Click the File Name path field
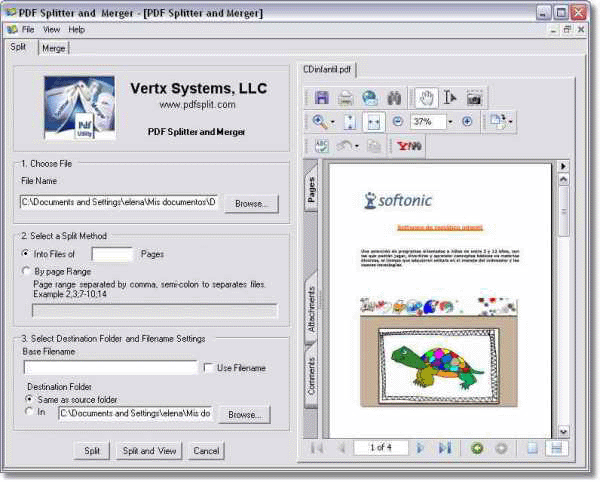This screenshot has width=600, height=482. point(119,202)
